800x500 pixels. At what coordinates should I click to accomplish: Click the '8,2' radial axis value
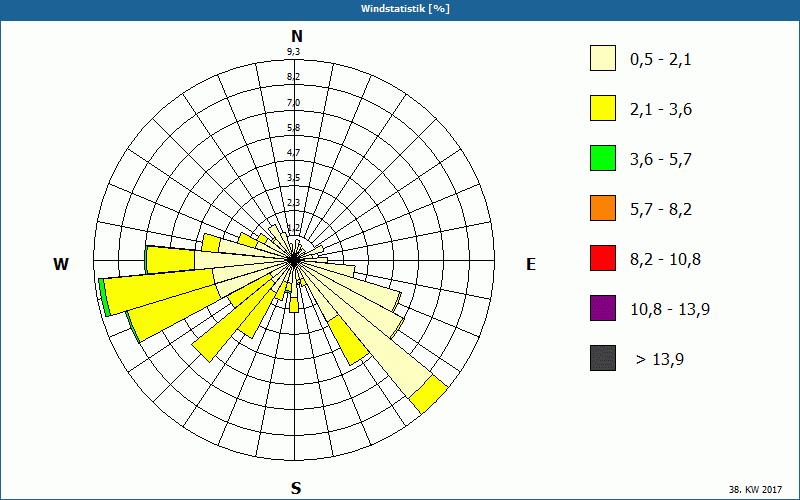click(293, 77)
